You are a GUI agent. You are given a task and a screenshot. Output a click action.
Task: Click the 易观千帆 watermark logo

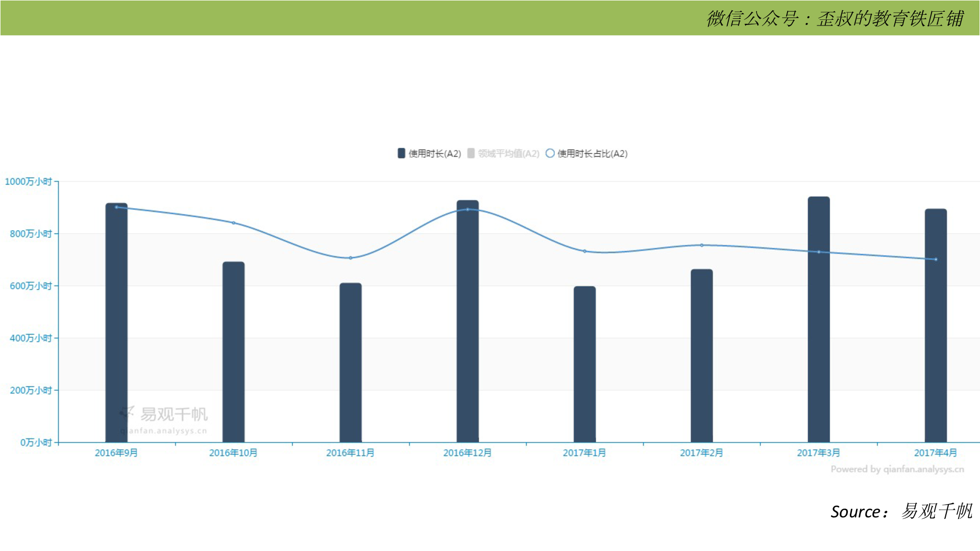(163, 414)
